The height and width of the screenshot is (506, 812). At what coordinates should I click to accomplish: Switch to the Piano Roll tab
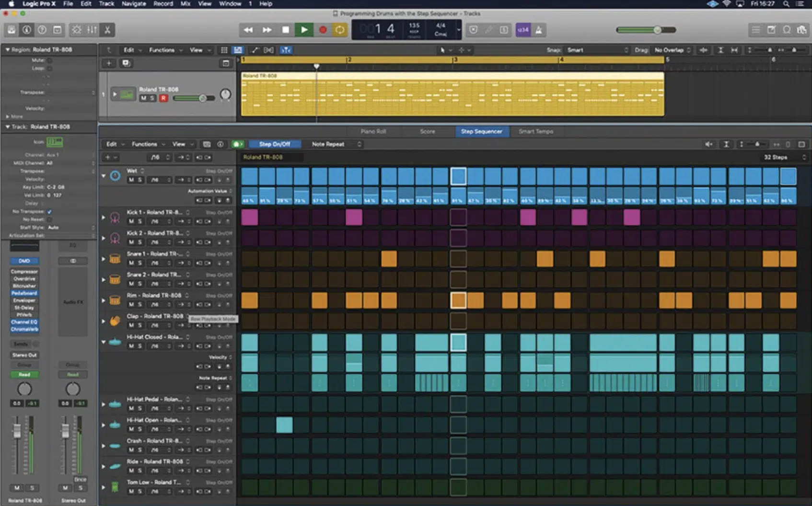tap(373, 131)
